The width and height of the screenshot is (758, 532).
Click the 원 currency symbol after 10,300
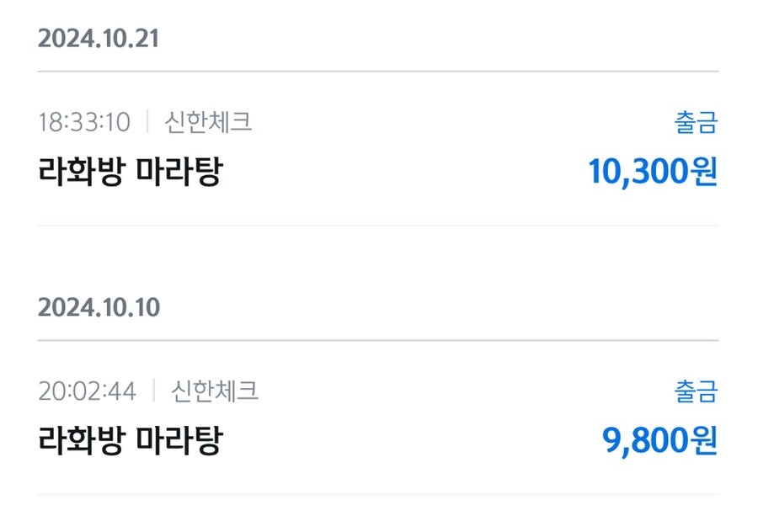705,172
